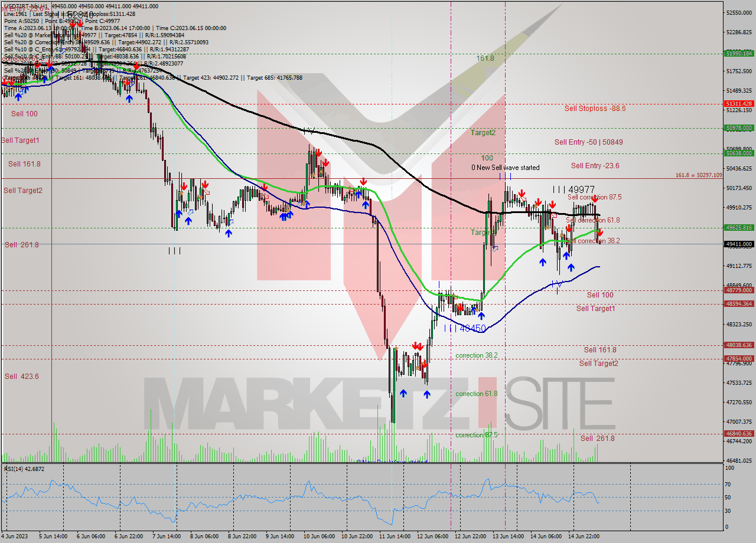The image size is (756, 543).
Task: Click the left-side 'Sell 261.8' label
Action: click(x=22, y=245)
